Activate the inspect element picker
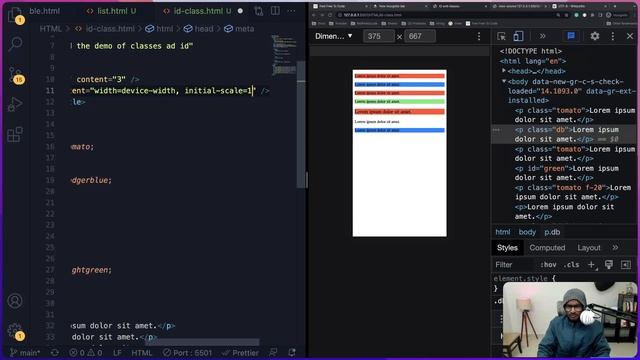The height and width of the screenshot is (360, 640). click(501, 36)
